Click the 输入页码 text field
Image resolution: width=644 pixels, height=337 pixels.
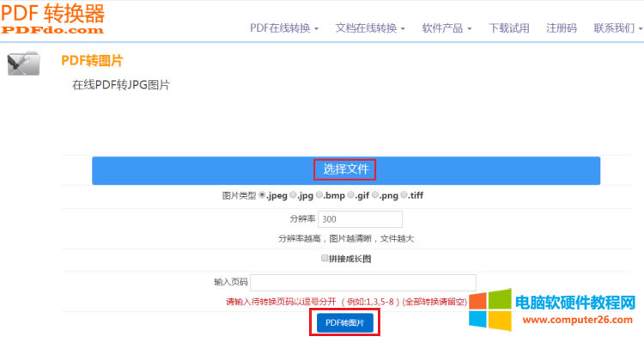(363, 282)
